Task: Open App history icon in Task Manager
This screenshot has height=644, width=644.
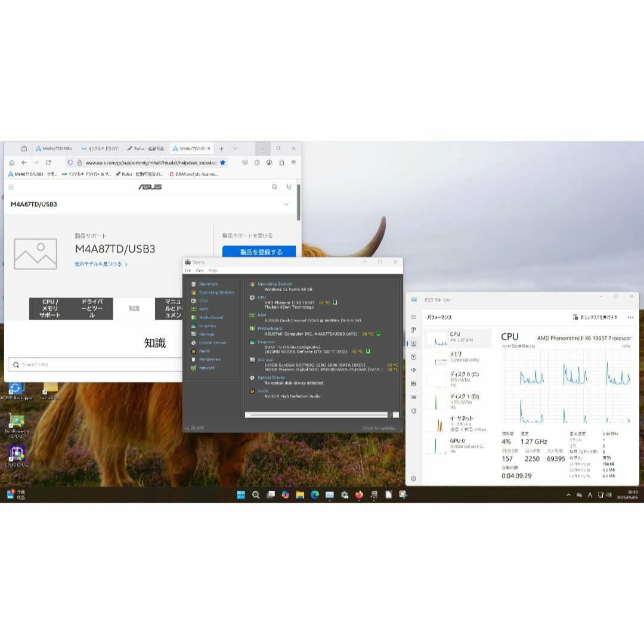Action: click(x=414, y=357)
